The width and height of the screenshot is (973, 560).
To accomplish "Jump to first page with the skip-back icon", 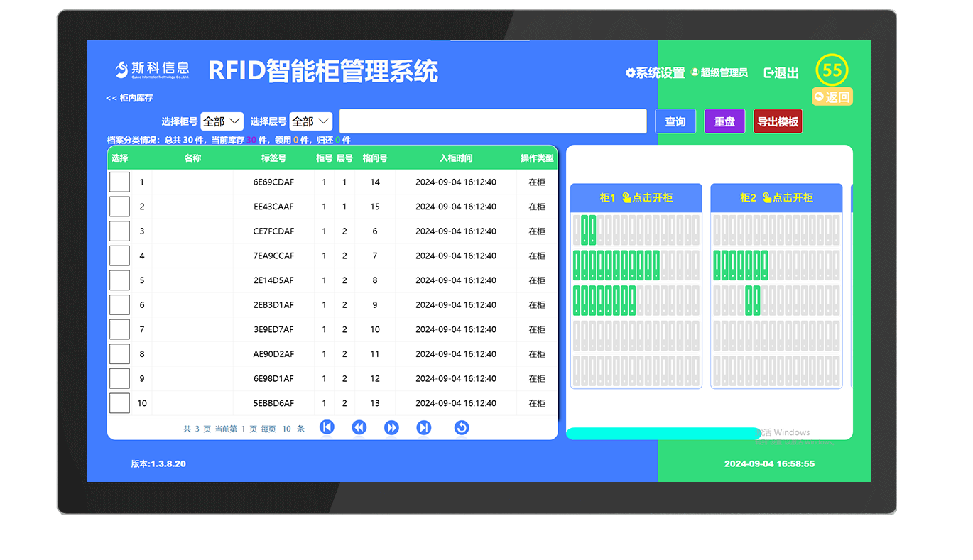I will pos(327,427).
